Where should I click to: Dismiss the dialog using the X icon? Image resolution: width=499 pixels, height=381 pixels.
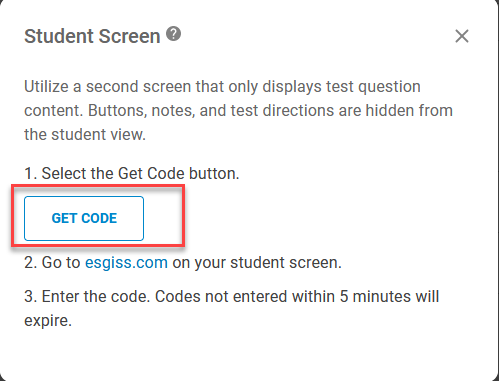pyautogui.click(x=462, y=36)
